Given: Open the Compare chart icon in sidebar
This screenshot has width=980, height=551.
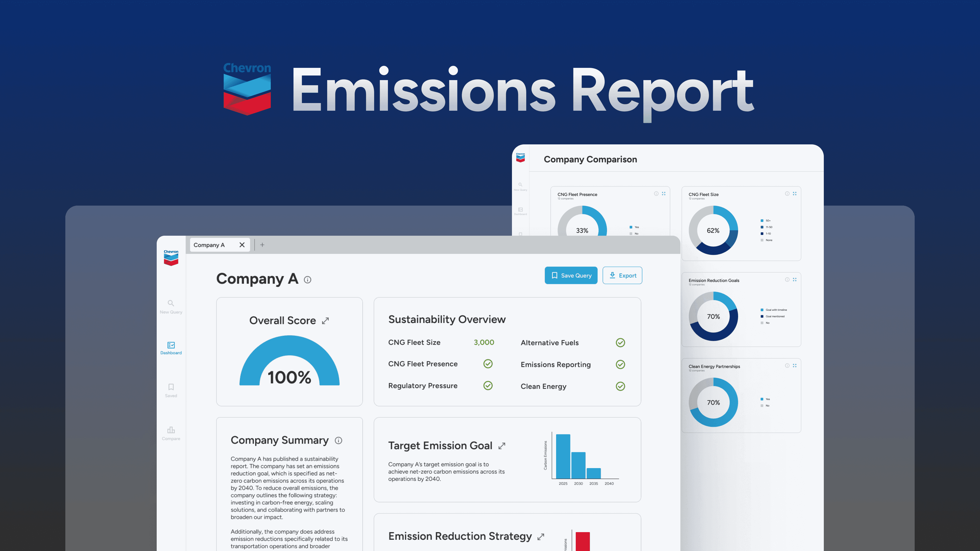Looking at the screenshot, I should (171, 430).
